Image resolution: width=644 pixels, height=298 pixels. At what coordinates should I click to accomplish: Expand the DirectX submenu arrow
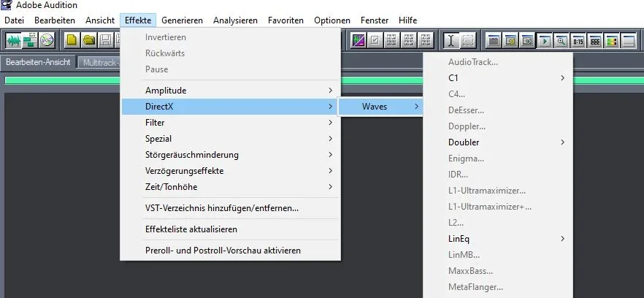tap(330, 107)
